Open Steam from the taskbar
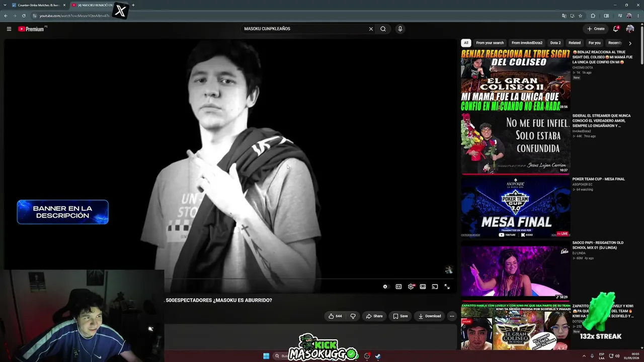 tap(378, 356)
